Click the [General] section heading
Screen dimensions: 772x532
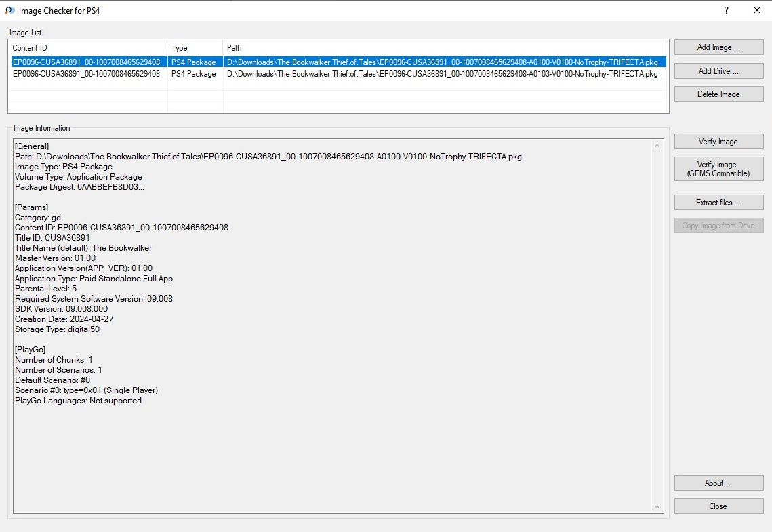(x=32, y=146)
